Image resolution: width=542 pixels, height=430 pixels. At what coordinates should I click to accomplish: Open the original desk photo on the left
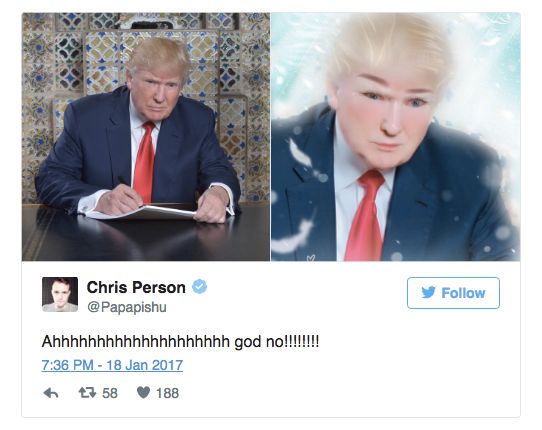(x=146, y=137)
